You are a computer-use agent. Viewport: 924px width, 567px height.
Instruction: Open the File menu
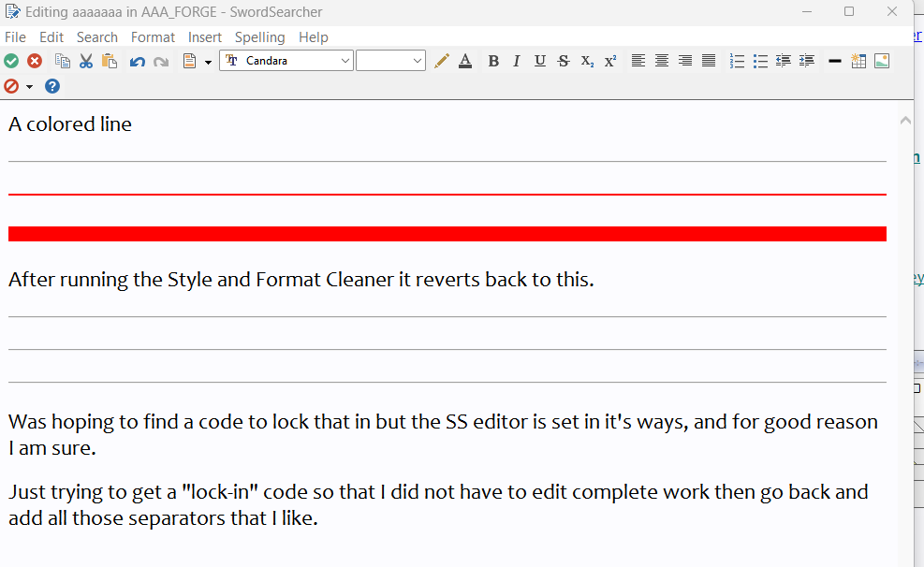coord(15,37)
